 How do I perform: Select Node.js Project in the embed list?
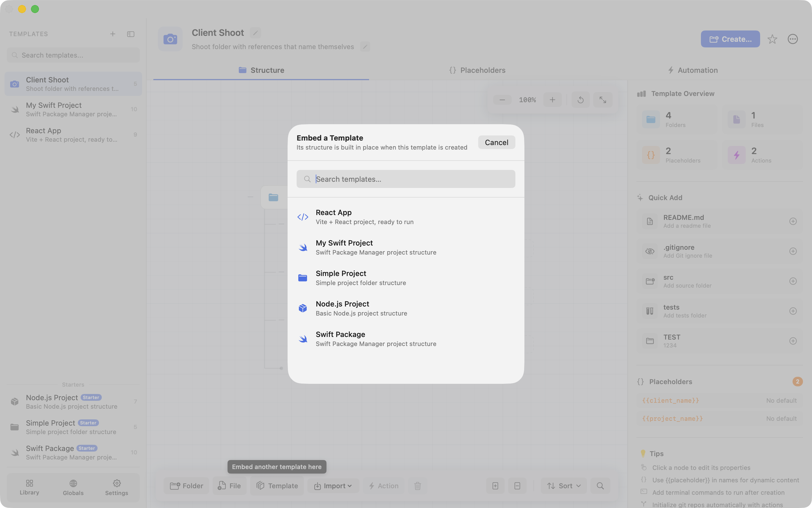(406, 308)
